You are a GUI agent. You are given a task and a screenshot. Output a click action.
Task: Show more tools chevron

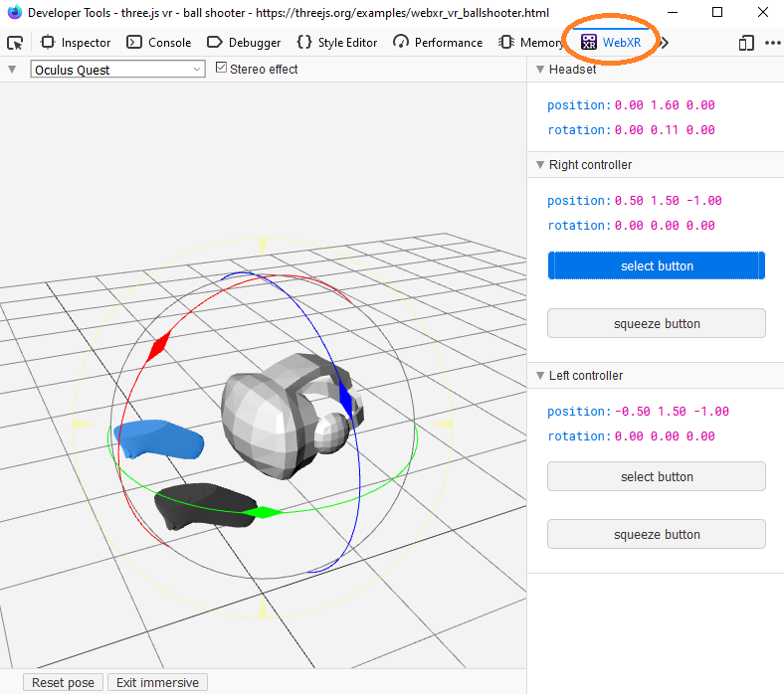(x=665, y=43)
